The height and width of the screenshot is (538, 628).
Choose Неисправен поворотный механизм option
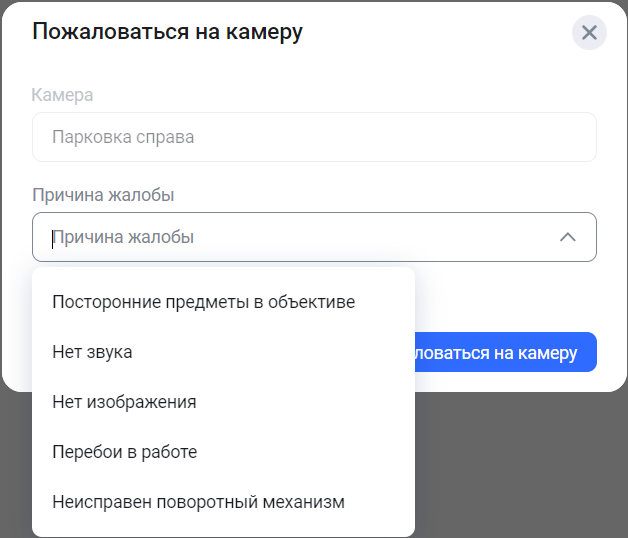[198, 502]
